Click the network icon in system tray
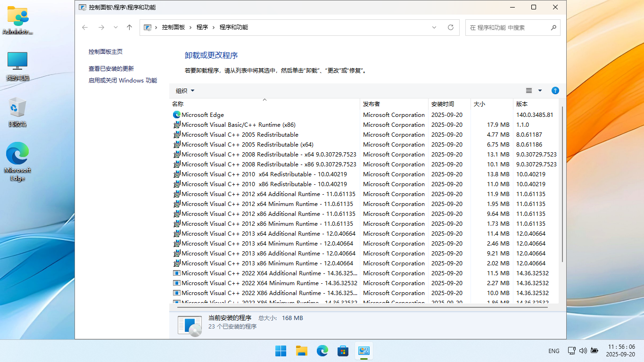 [x=571, y=351]
